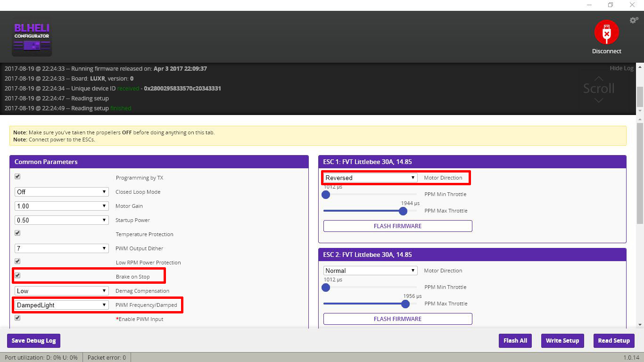Image resolution: width=644 pixels, height=362 pixels.
Task: Click the Write Setup button
Action: pyautogui.click(x=562, y=341)
